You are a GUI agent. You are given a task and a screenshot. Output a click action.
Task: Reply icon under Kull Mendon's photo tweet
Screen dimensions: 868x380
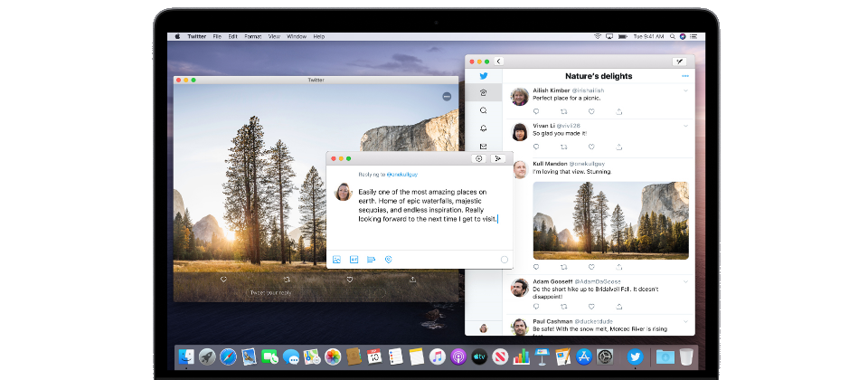(536, 267)
